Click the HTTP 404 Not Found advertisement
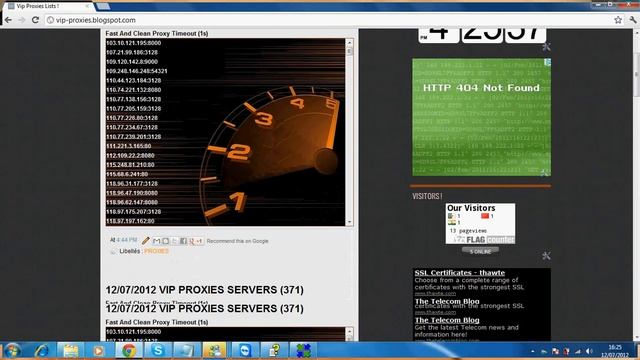 point(481,118)
